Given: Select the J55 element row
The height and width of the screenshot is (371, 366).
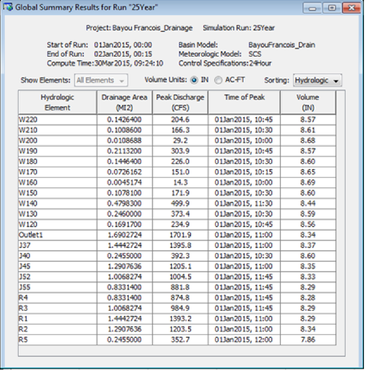Looking at the screenshot, I should pos(177,287).
